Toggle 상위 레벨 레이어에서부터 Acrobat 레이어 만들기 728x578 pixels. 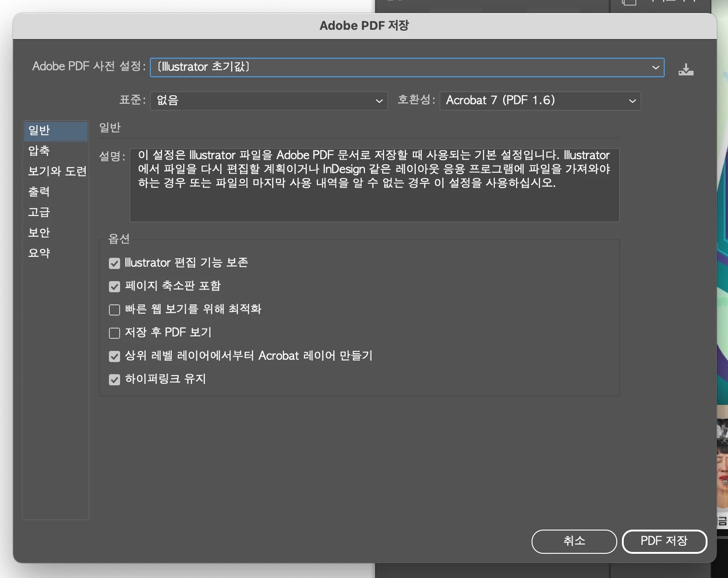pyautogui.click(x=115, y=356)
